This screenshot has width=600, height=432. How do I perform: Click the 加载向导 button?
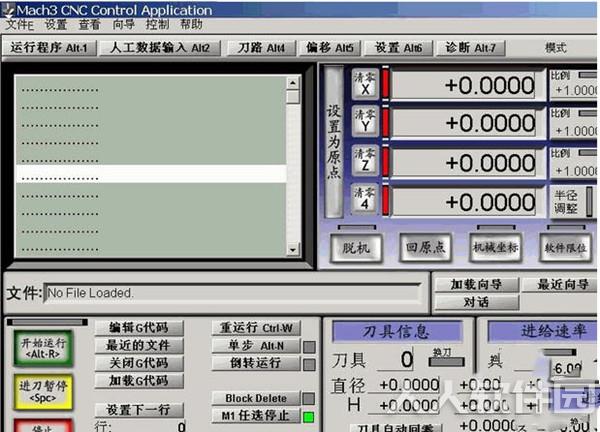point(476,285)
